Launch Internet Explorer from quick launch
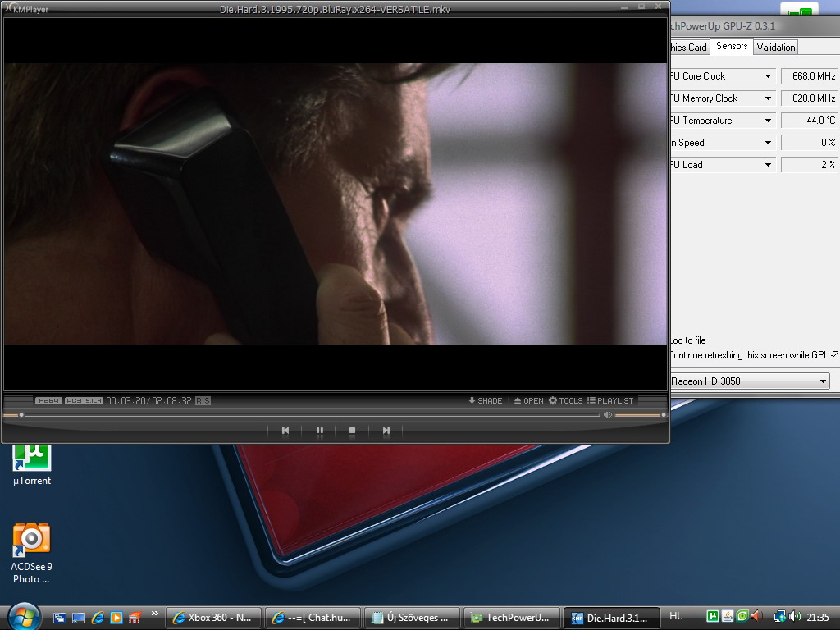 [x=98, y=618]
